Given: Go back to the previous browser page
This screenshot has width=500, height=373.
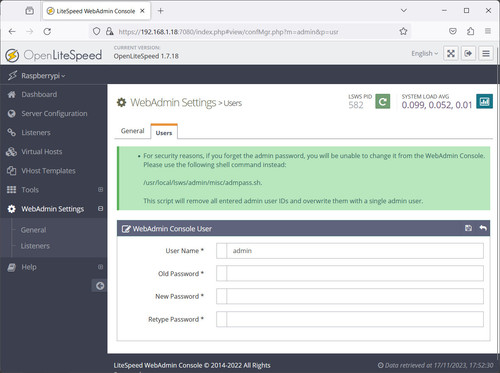Looking at the screenshot, I should 12,31.
